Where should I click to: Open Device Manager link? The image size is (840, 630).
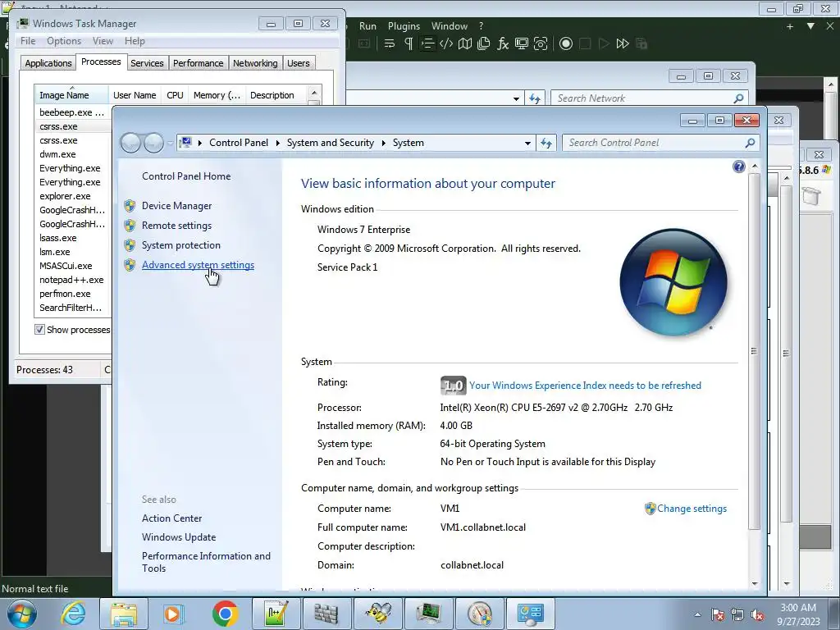click(177, 206)
